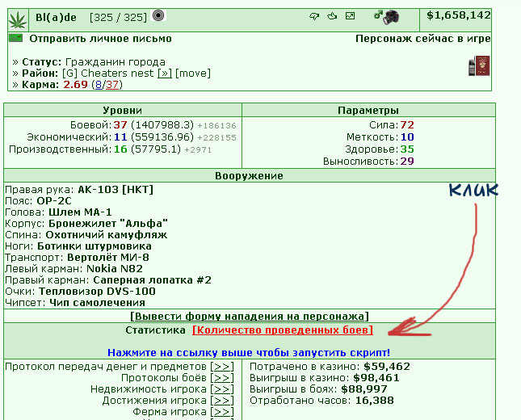521x420 pixels.
Task: Click Вывести форму нападения на персонажа
Action: pos(250,316)
